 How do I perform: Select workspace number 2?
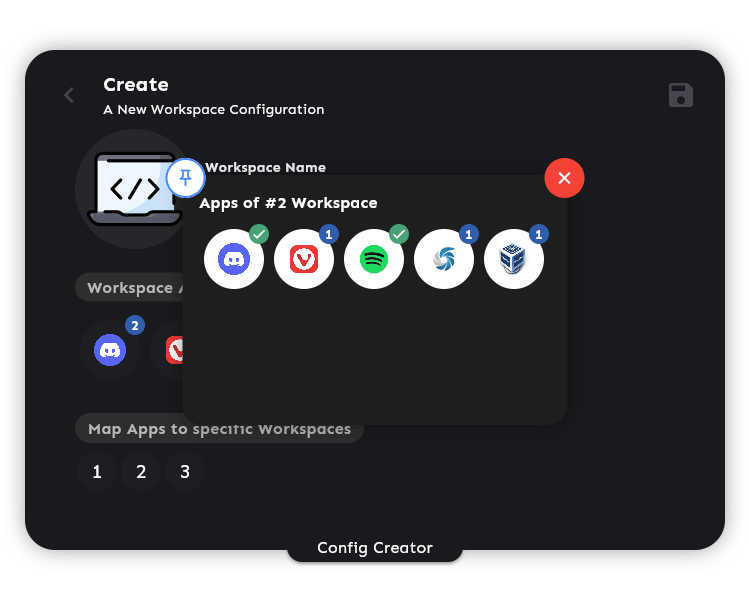(141, 472)
